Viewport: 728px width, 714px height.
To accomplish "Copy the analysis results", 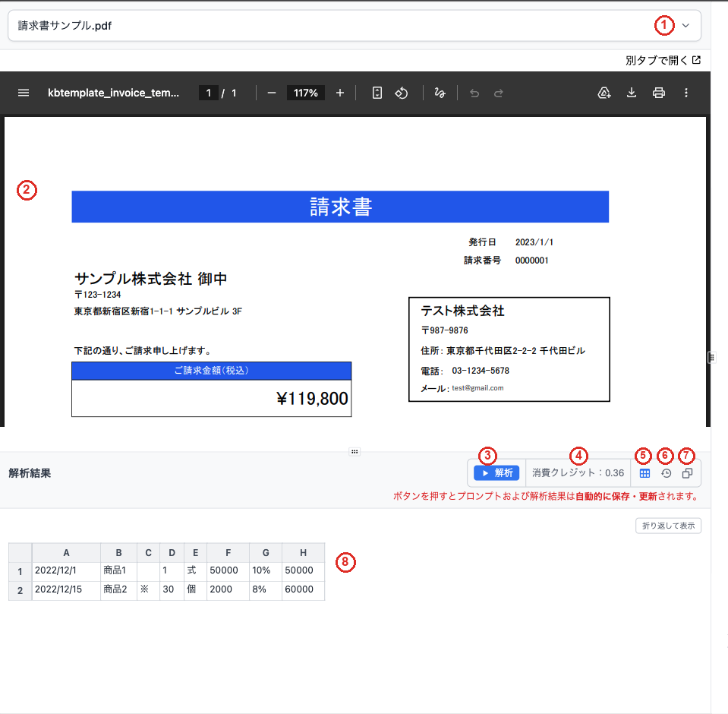I will pos(687,473).
